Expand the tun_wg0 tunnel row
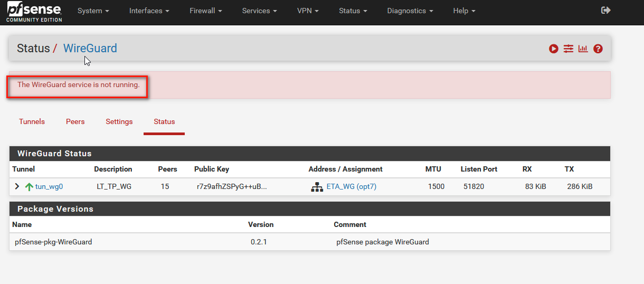This screenshot has width=644, height=284. [17, 186]
